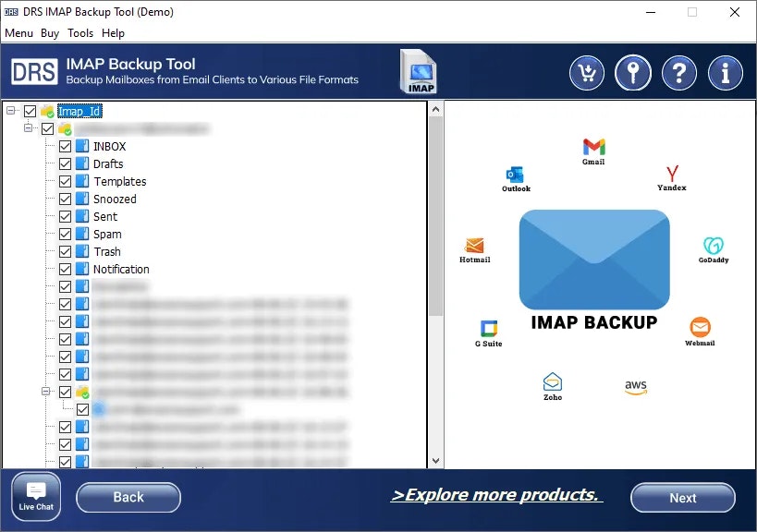The image size is (757, 532).
Task: Click the shopping cart buy icon
Action: tap(587, 73)
